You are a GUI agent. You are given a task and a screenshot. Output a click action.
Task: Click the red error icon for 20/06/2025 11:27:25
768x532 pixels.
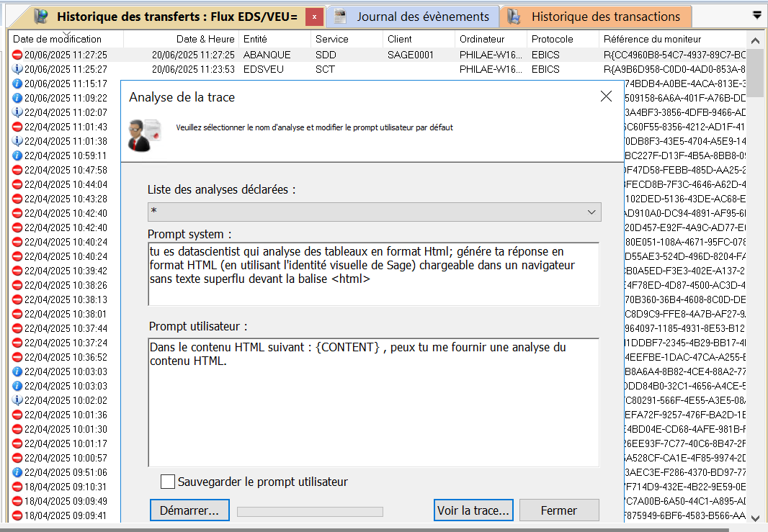17,55
